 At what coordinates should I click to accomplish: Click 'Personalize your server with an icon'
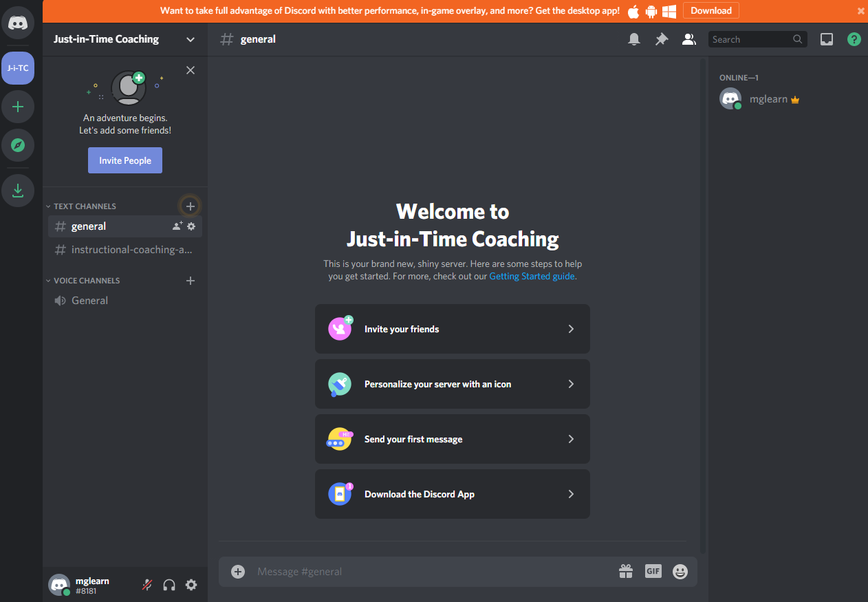(x=453, y=384)
